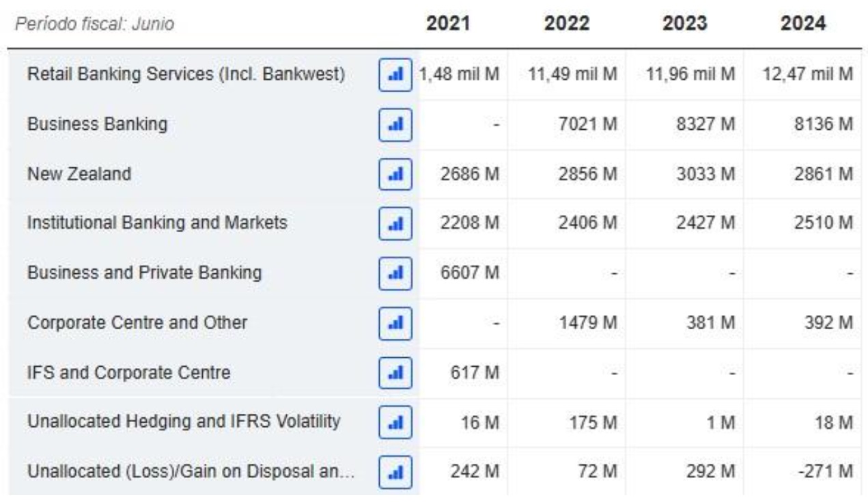
Task: Open Institutional Banking and Markets chart icon
Action: (395, 223)
